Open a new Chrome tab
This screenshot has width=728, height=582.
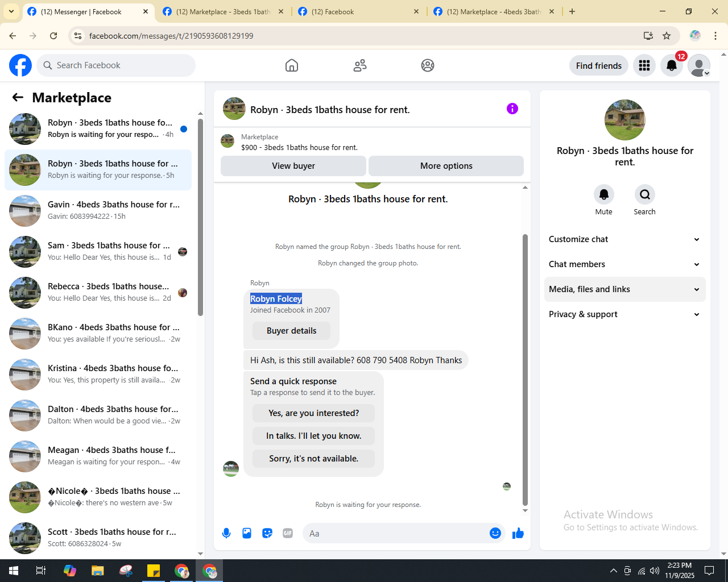pos(572,11)
